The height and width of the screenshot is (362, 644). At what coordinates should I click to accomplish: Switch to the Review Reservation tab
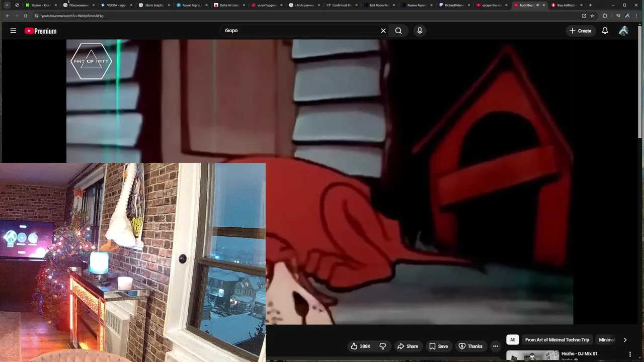pos(416,5)
